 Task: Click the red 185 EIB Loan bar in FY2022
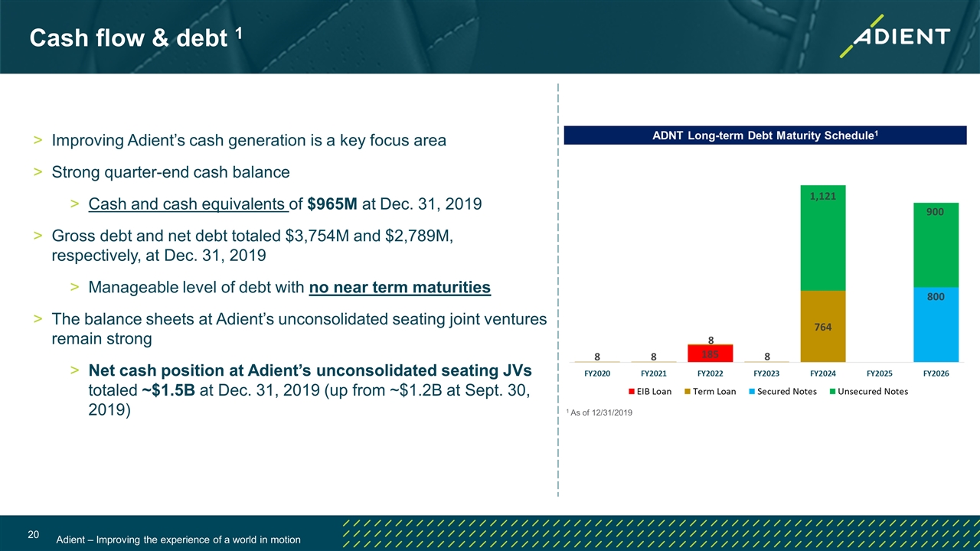tap(710, 353)
